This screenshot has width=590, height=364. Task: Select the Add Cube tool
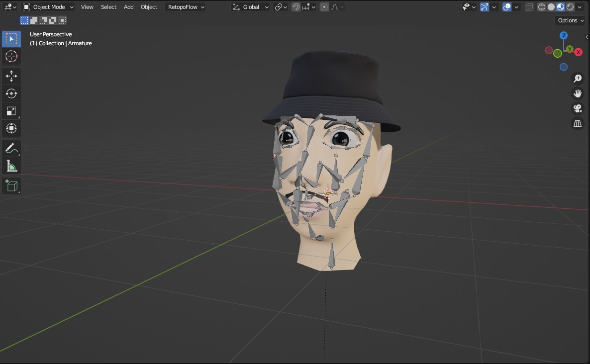[11, 186]
